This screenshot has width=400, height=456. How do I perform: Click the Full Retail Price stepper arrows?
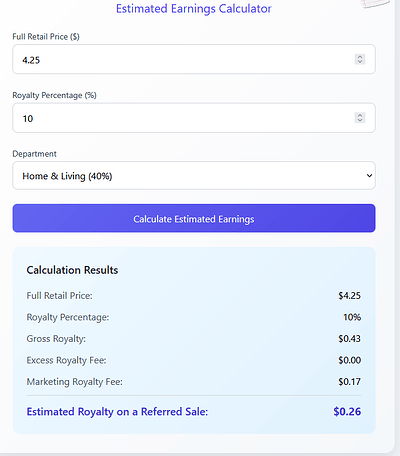tap(360, 59)
